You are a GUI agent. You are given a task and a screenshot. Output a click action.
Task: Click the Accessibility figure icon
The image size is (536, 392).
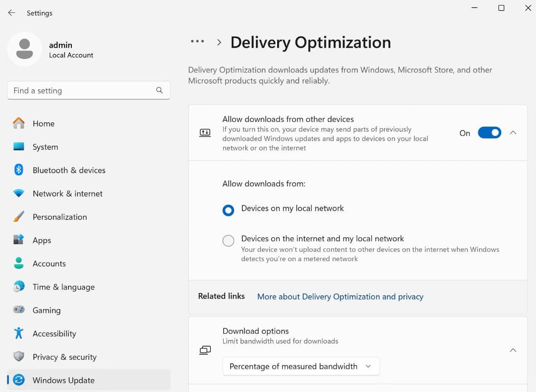19,333
